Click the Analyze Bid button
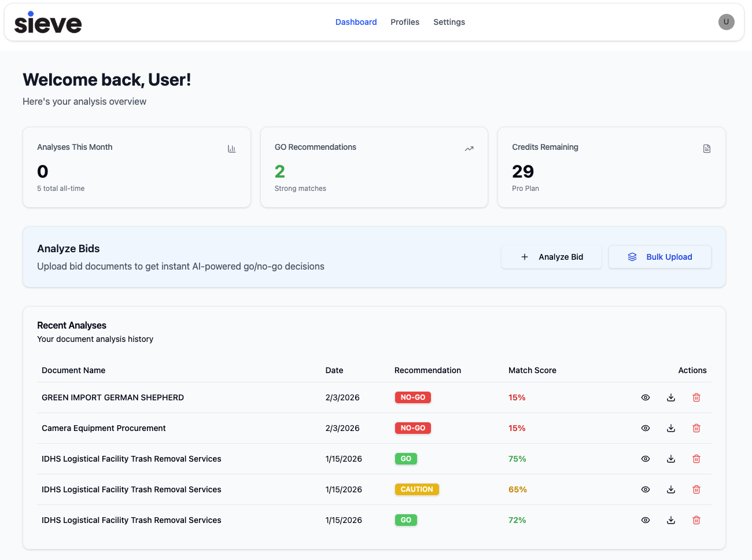This screenshot has height=560, width=752. (x=551, y=257)
